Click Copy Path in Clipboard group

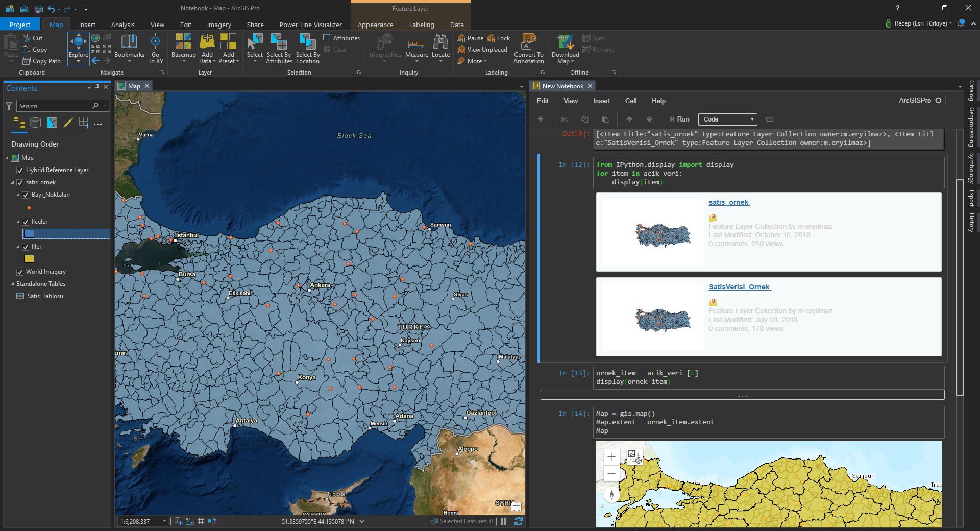tap(42, 61)
